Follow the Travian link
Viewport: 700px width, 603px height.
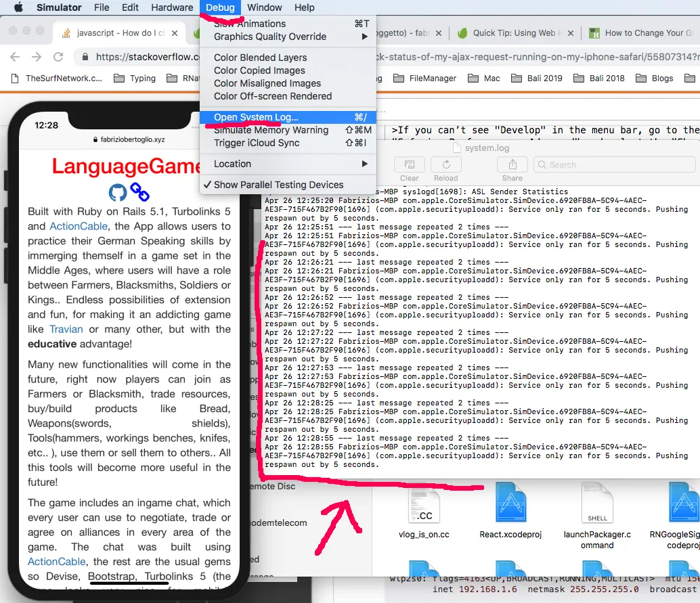pos(66,330)
